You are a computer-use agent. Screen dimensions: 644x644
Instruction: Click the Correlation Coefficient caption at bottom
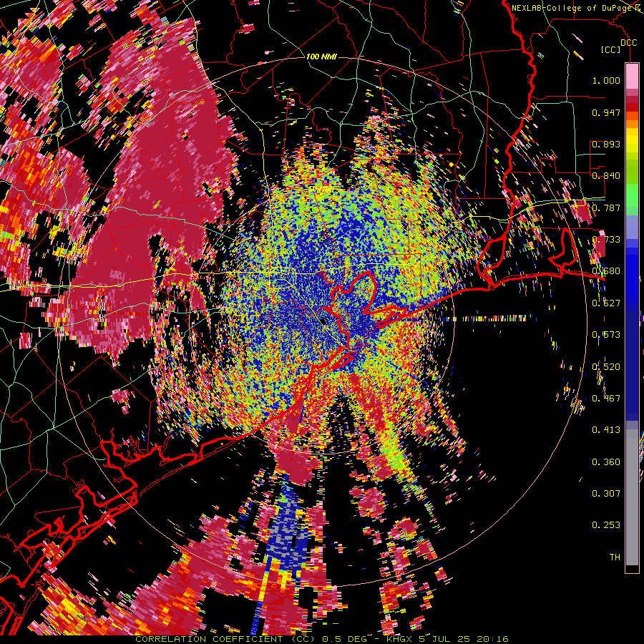pos(321,639)
